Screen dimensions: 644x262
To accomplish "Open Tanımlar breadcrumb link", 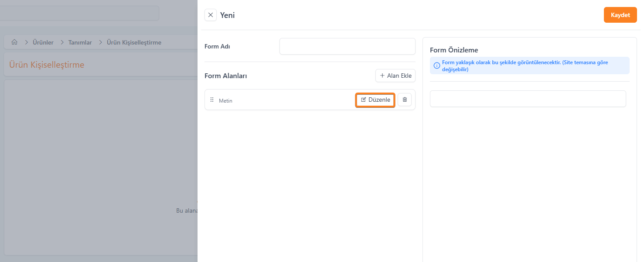I will click(x=80, y=42).
